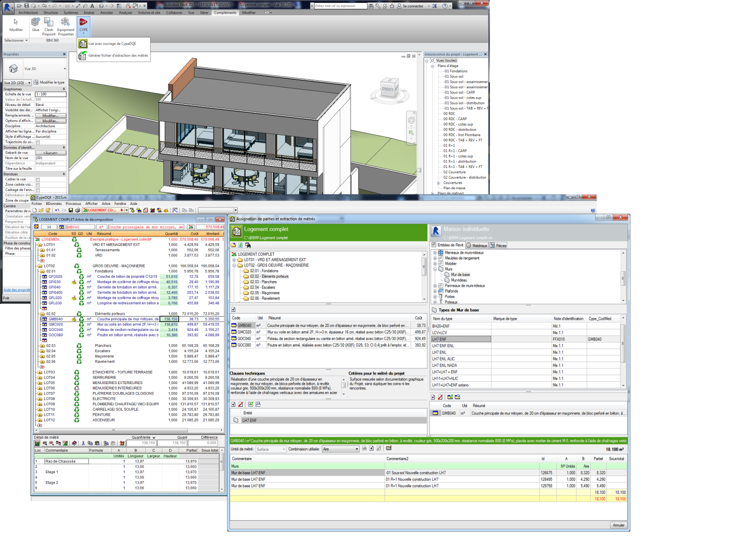Open the 'Combinaison utilisée' Aire dropdown
This screenshot has width=756, height=555.
point(355,449)
